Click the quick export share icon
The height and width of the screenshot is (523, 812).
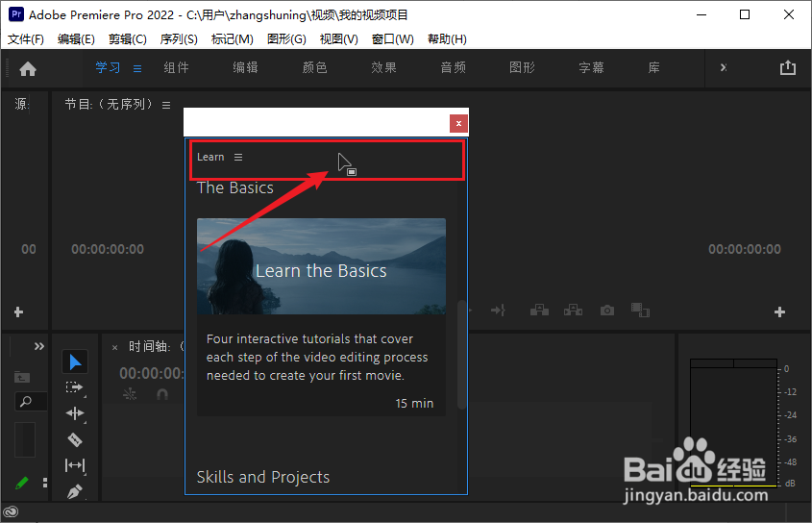[788, 67]
